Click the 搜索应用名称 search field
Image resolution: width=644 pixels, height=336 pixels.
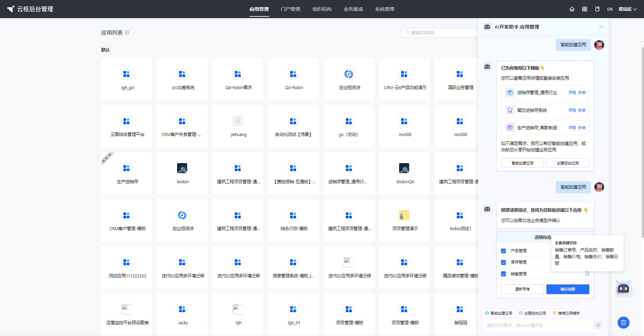(439, 32)
